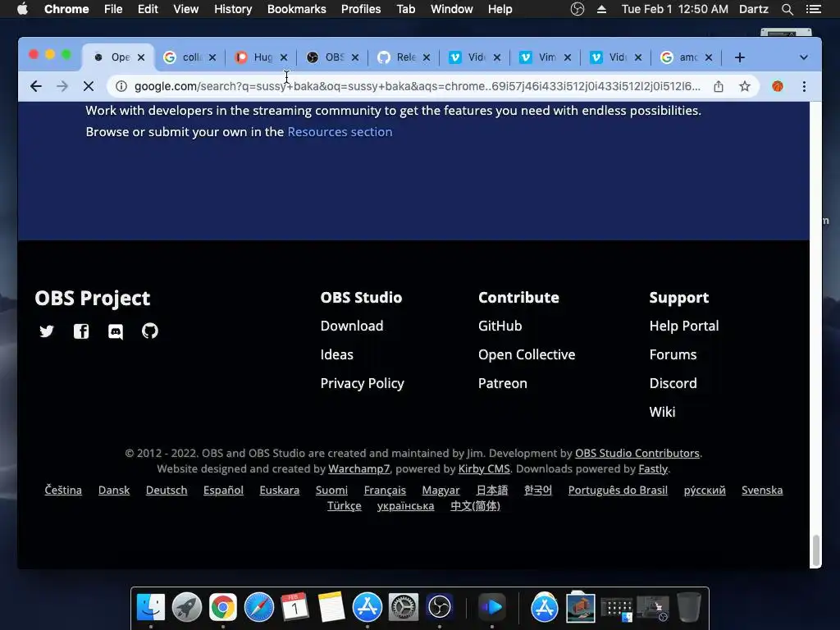
Task: Open Notification Center icon in menu bar
Action: point(813,9)
